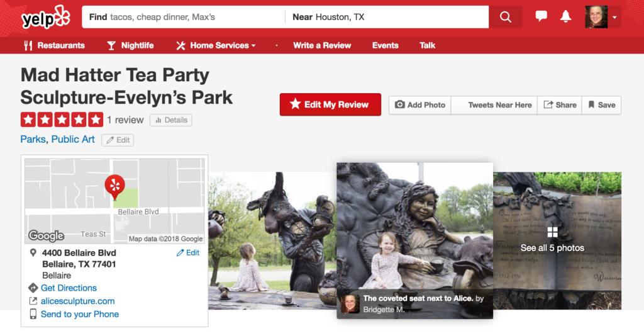This screenshot has height=336, width=644.
Task: Save this business with Save button
Action: click(x=601, y=104)
